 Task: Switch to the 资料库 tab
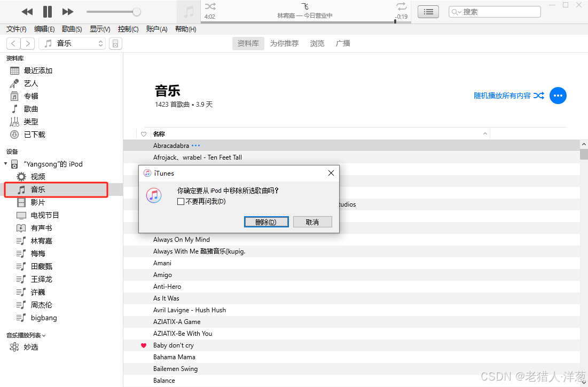(x=248, y=43)
